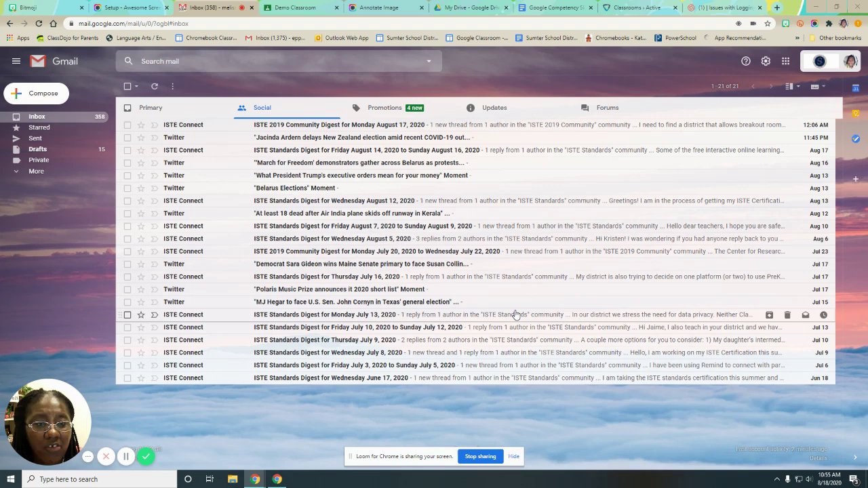The width and height of the screenshot is (868, 488).
Task: Open a new browser tab
Action: point(776,7)
